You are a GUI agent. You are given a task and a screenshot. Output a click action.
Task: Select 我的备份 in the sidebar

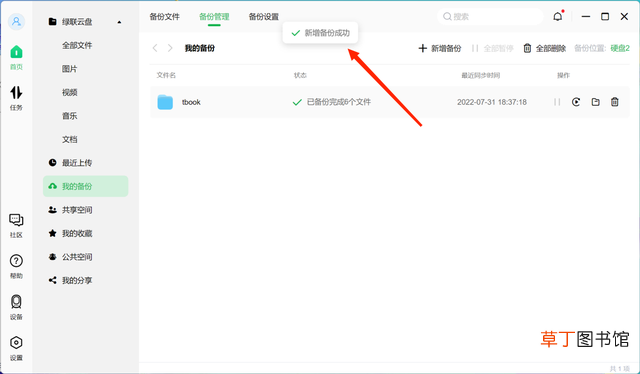tap(86, 186)
